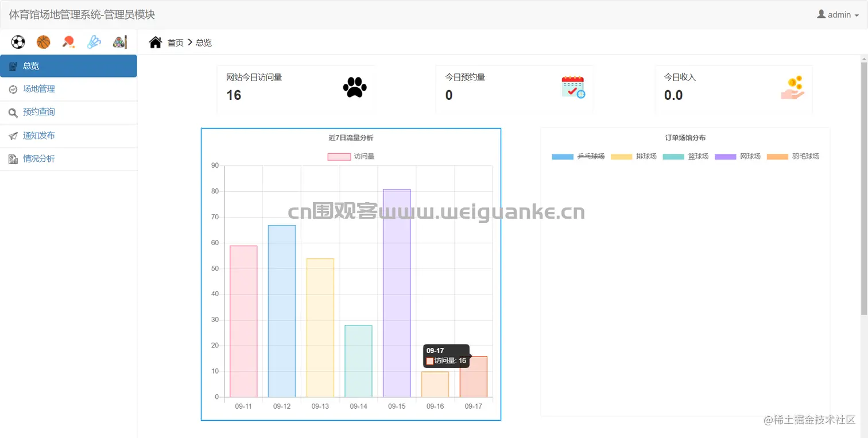Viewport: 868px width, 438px height.
Task: Click the 09-17 red bar
Action: [474, 377]
